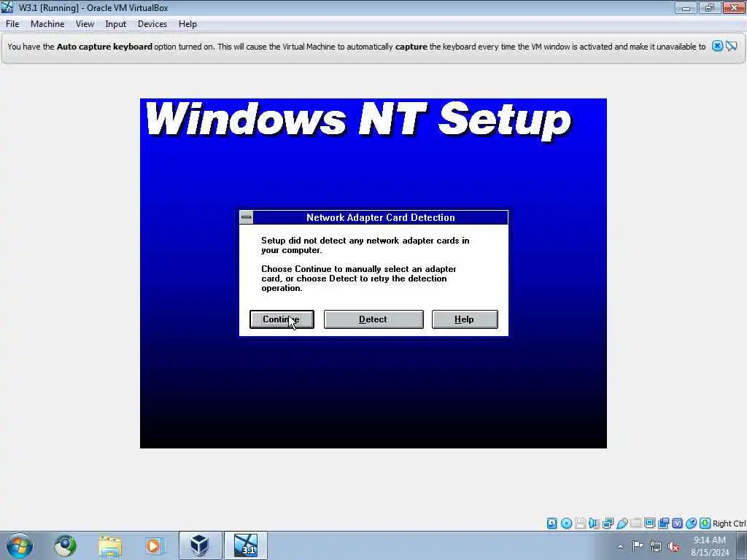This screenshot has height=560, width=747.
Task: Click the network adapters status icon
Action: pyautogui.click(x=608, y=524)
